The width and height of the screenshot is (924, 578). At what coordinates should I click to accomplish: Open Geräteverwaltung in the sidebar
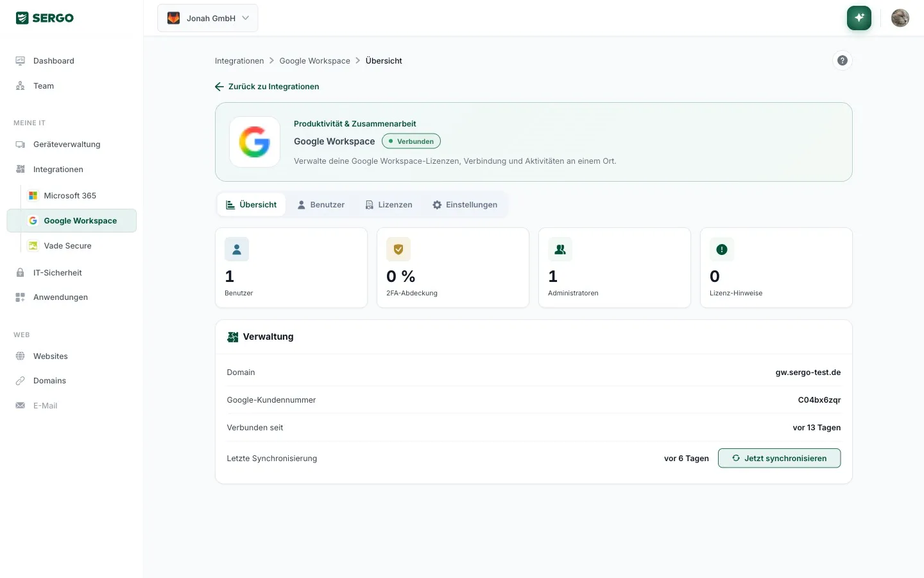click(x=71, y=144)
